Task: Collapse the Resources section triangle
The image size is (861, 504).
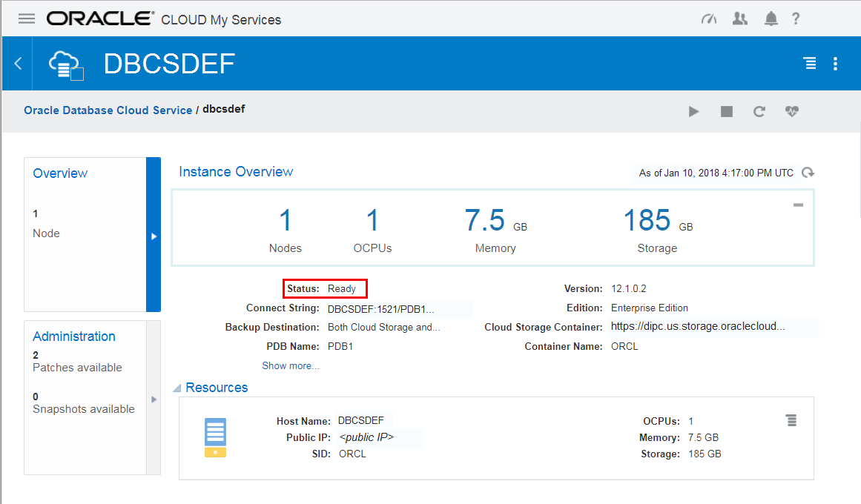Action: click(177, 388)
